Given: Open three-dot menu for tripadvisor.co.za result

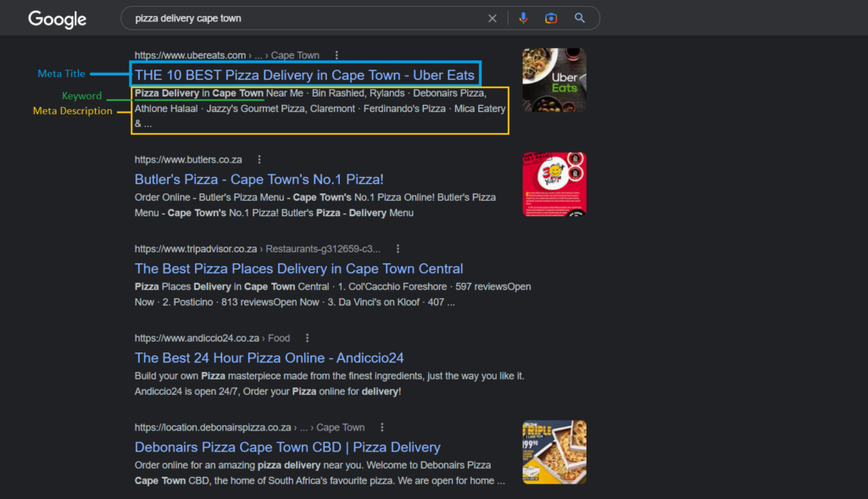Looking at the screenshot, I should [x=398, y=249].
